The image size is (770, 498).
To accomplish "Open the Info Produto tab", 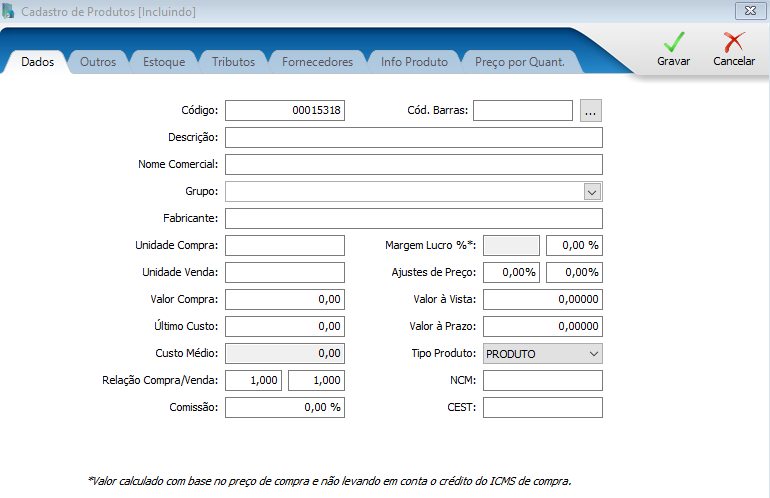I will (x=414, y=62).
